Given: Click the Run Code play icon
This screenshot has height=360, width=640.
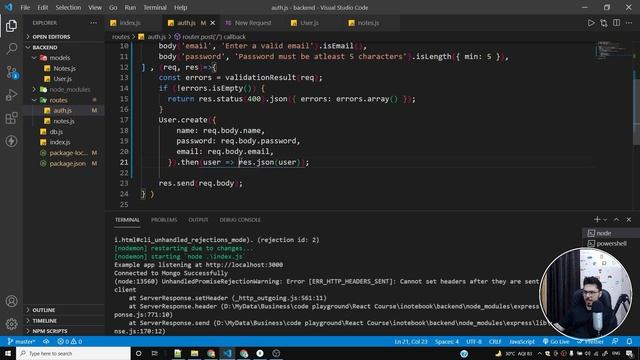Looking at the screenshot, I should [x=591, y=23].
